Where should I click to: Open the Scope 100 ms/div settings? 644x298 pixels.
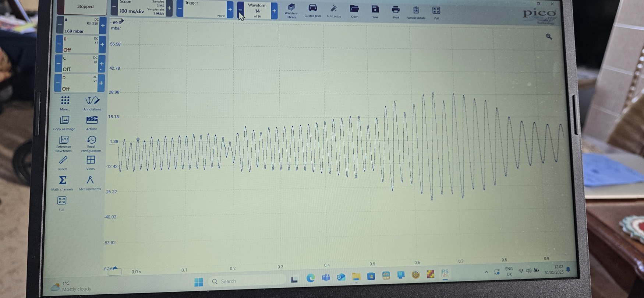click(x=142, y=8)
